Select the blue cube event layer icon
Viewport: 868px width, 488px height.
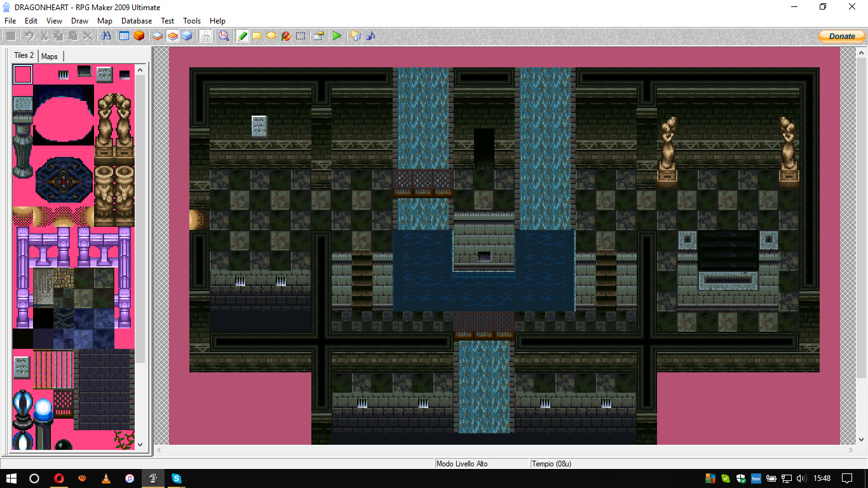[x=187, y=36]
